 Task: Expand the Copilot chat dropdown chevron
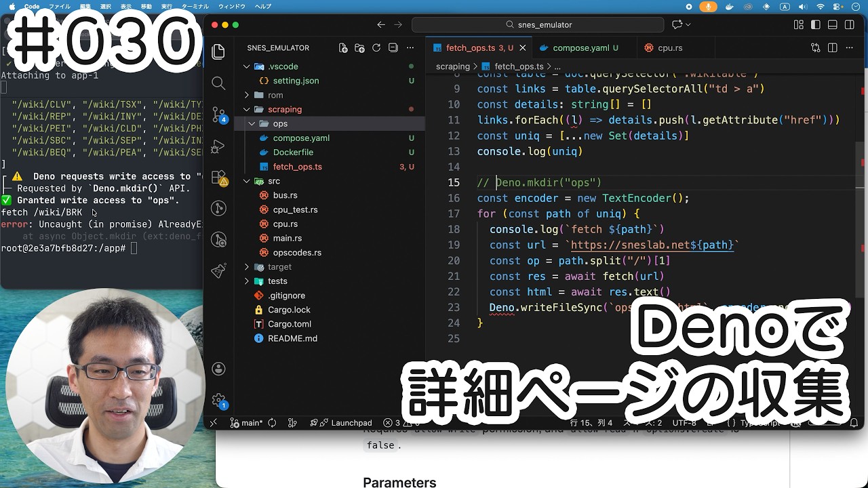point(688,24)
